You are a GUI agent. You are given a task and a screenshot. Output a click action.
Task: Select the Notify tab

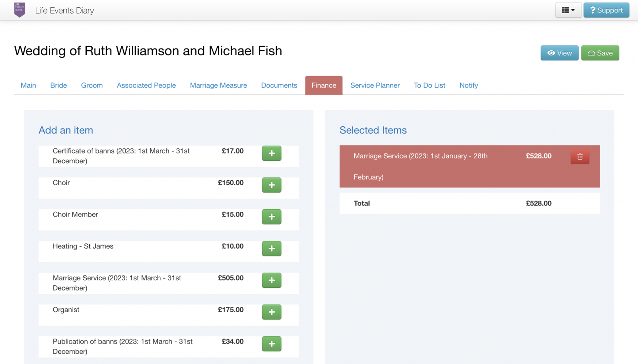coord(468,85)
